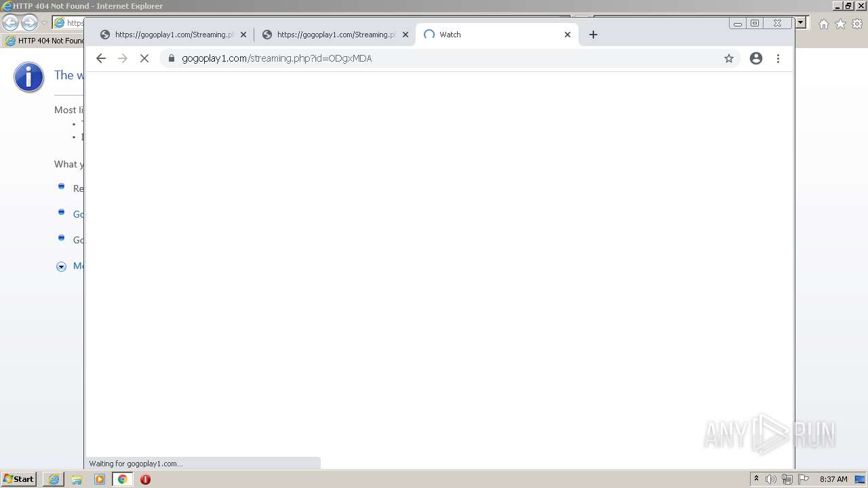Stop loading the page in Chrome

coord(144,58)
